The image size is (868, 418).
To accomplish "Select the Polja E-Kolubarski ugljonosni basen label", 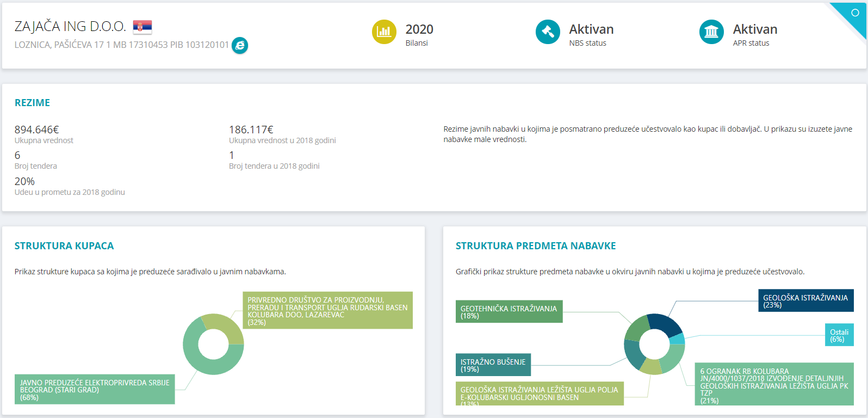I will pos(540,394).
